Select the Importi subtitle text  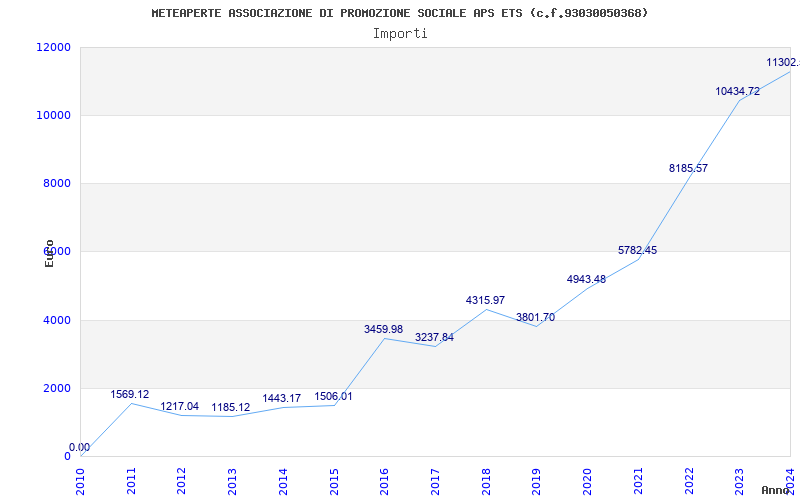tap(400, 34)
